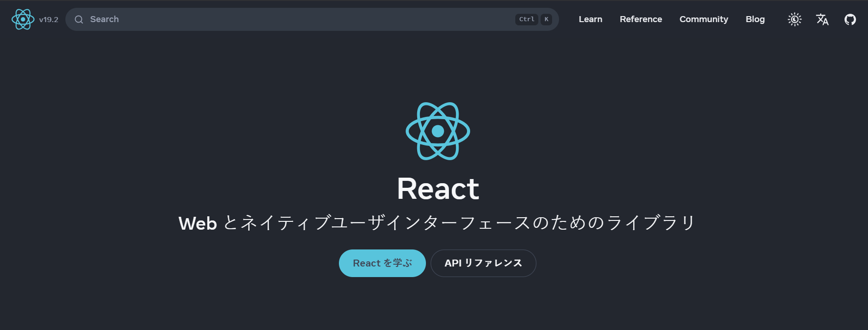This screenshot has height=330, width=868.
Task: Click the large React atom logo
Action: [x=438, y=131]
